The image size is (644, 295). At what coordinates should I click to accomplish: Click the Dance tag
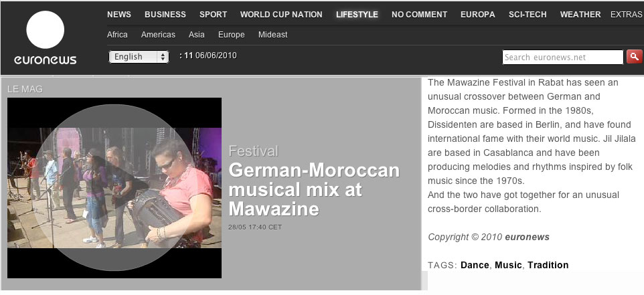475,265
